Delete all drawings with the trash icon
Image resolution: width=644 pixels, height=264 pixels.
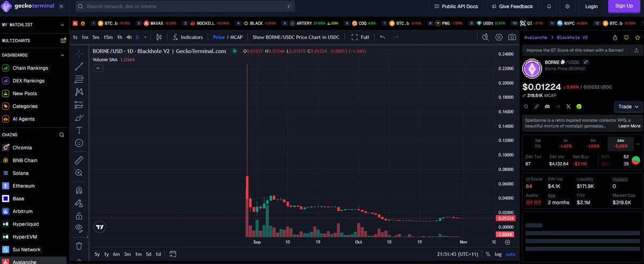point(79,246)
